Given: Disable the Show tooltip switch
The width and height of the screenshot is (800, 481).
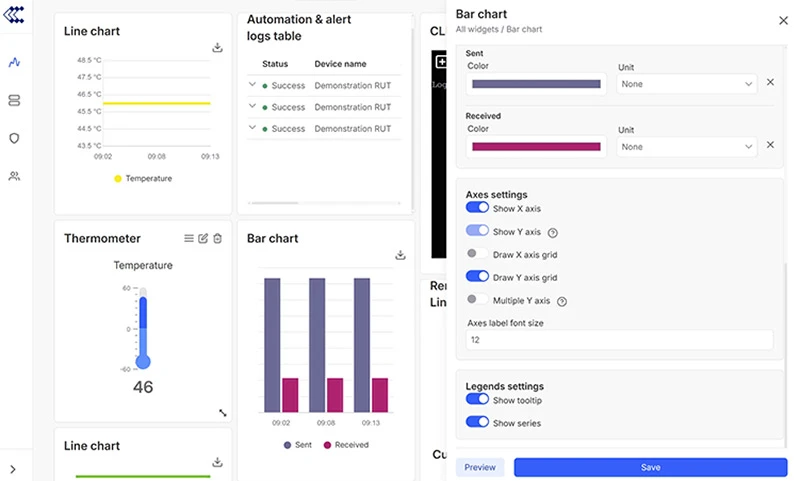Looking at the screenshot, I should click(x=477, y=400).
